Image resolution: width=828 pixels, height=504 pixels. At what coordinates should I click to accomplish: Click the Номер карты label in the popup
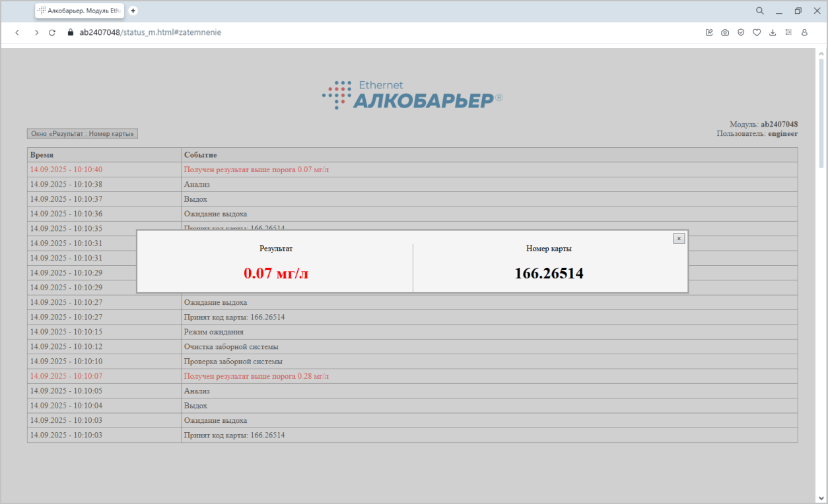coord(549,249)
